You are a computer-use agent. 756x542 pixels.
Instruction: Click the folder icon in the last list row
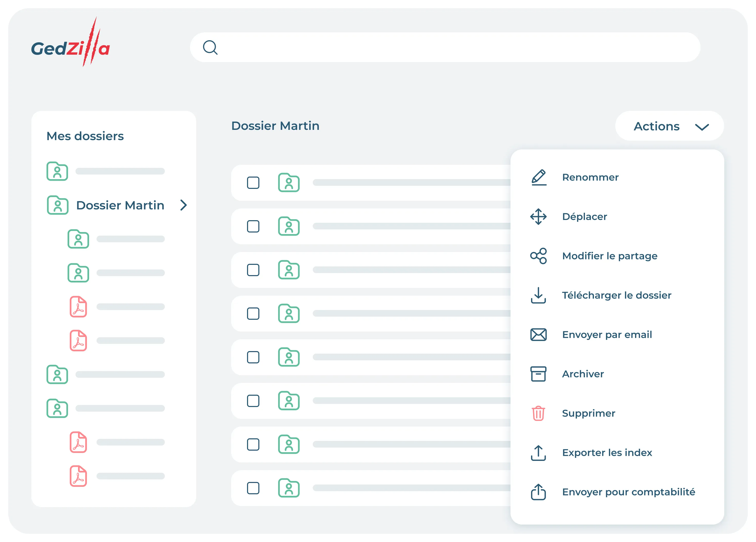point(289,488)
